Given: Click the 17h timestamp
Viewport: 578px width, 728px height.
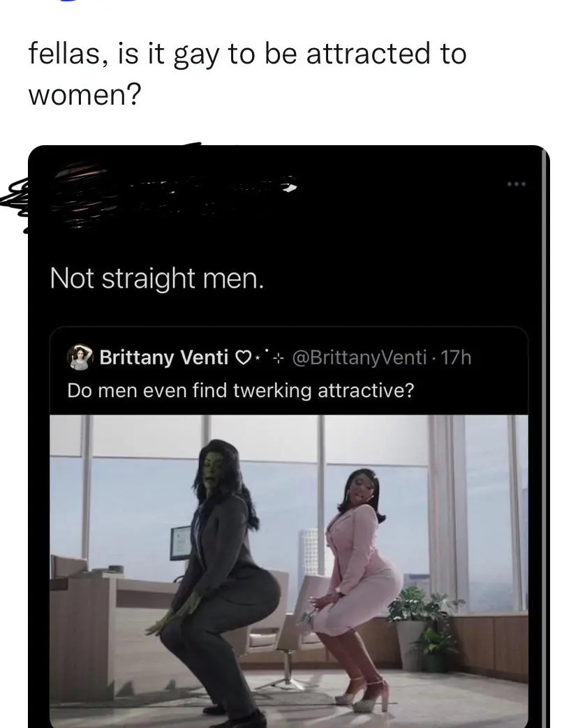Looking at the screenshot, I should [x=455, y=357].
